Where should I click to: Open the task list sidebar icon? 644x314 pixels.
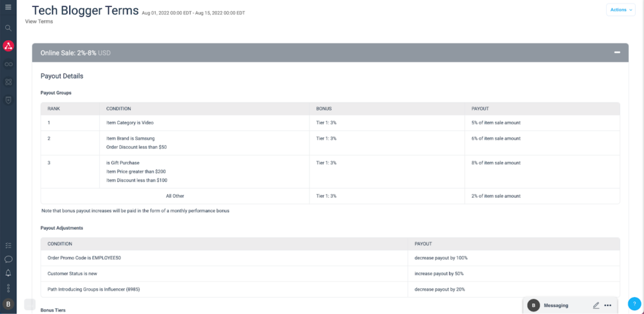click(x=8, y=245)
